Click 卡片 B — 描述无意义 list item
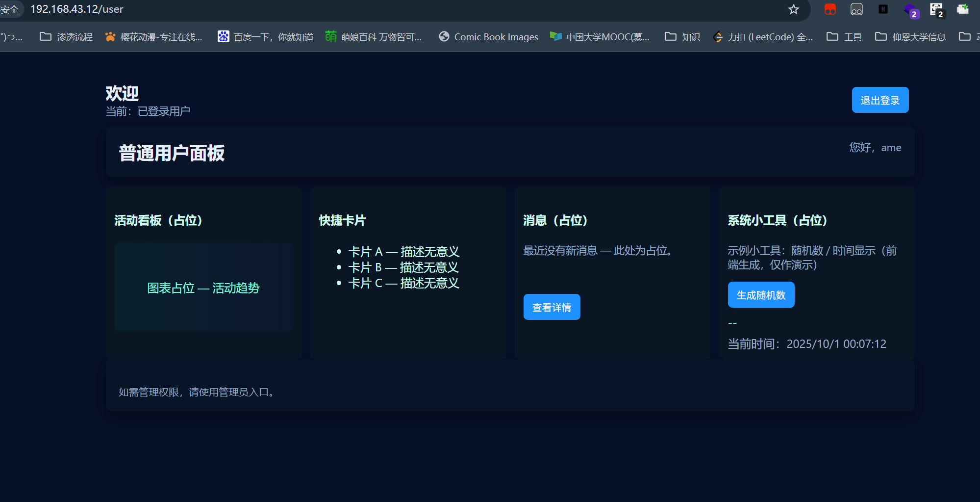This screenshot has height=502, width=980. tap(403, 267)
